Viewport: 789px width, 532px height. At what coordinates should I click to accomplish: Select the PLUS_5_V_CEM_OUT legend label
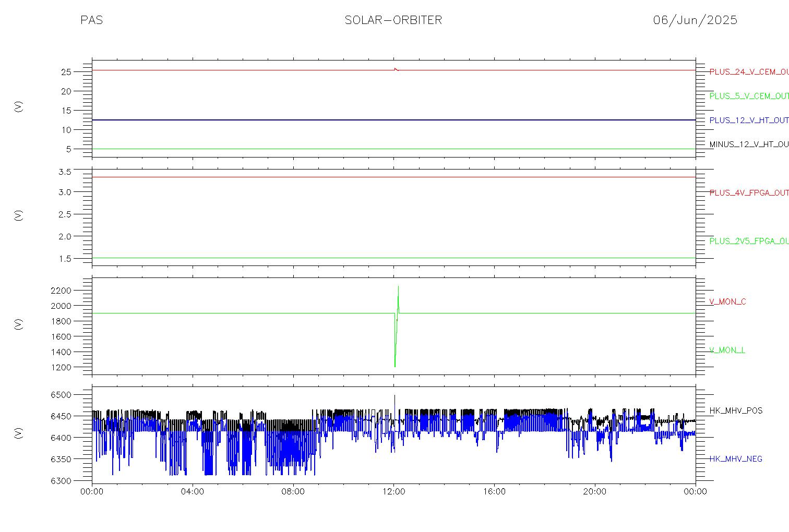[749, 96]
